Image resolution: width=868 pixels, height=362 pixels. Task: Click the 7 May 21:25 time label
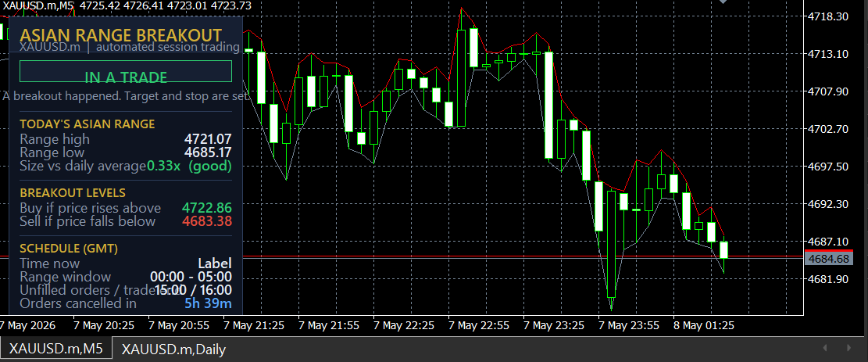tap(253, 325)
